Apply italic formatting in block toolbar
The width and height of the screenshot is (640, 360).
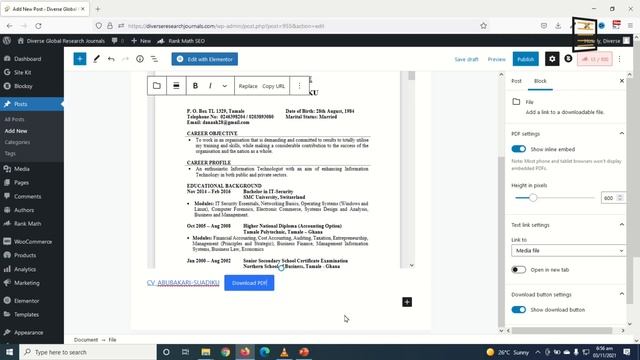pos(210,86)
